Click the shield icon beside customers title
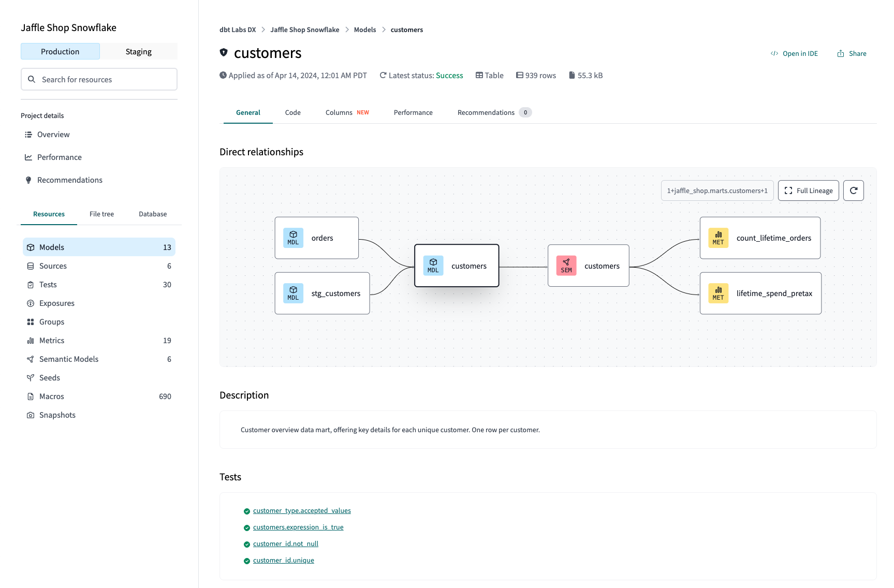 pos(224,52)
